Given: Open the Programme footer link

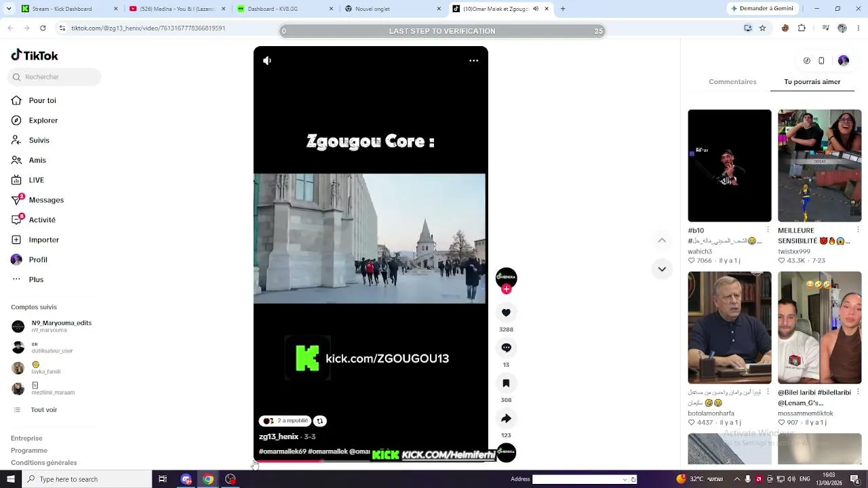Looking at the screenshot, I should [29, 451].
